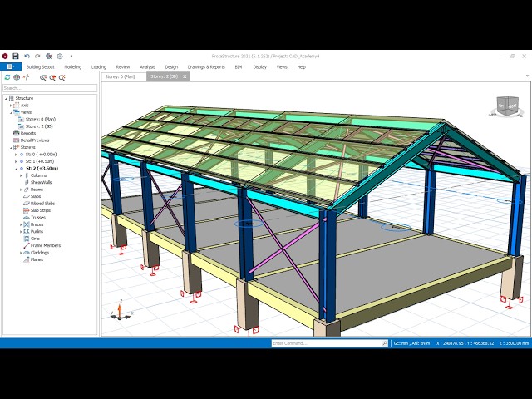532x399 pixels.
Task: Open the Modelling ribbon tab
Action: [x=73, y=67]
